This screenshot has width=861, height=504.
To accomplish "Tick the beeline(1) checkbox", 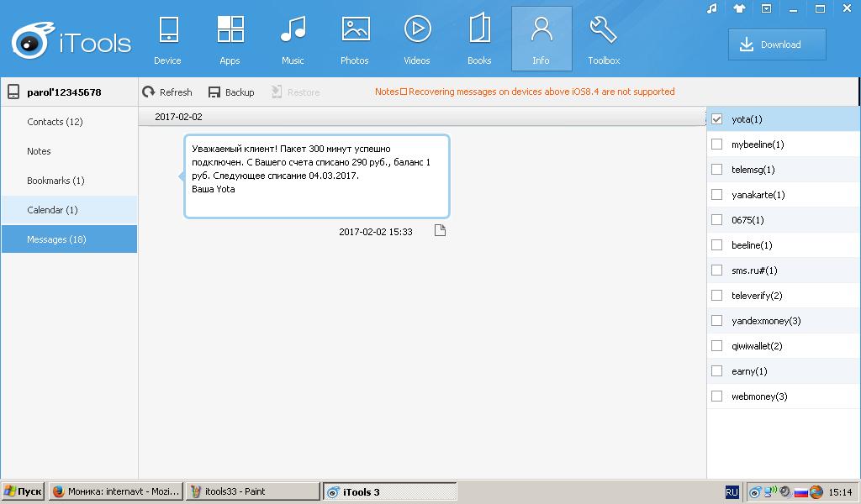I will (716, 245).
